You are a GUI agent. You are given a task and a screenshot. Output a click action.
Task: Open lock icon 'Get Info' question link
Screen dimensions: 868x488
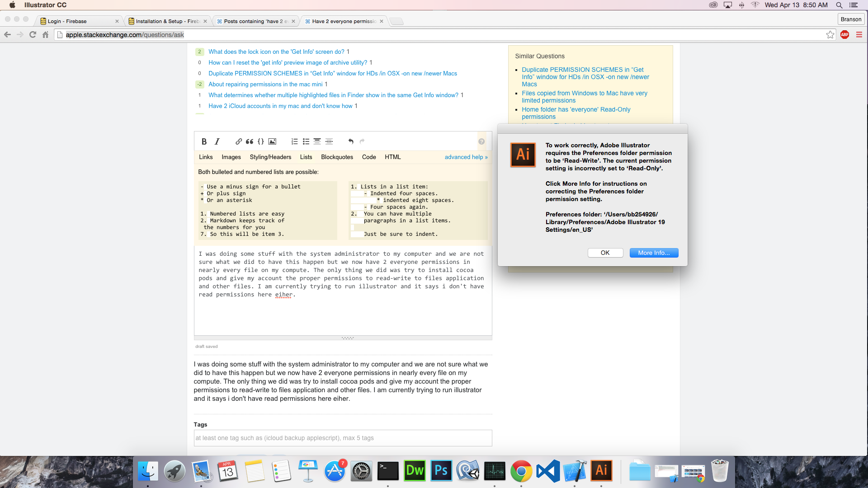click(x=276, y=52)
